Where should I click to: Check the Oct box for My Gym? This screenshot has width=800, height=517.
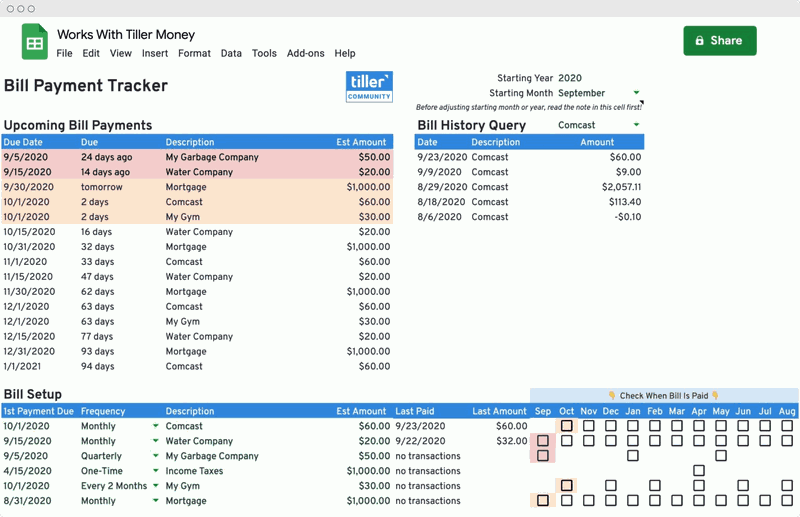click(566, 485)
